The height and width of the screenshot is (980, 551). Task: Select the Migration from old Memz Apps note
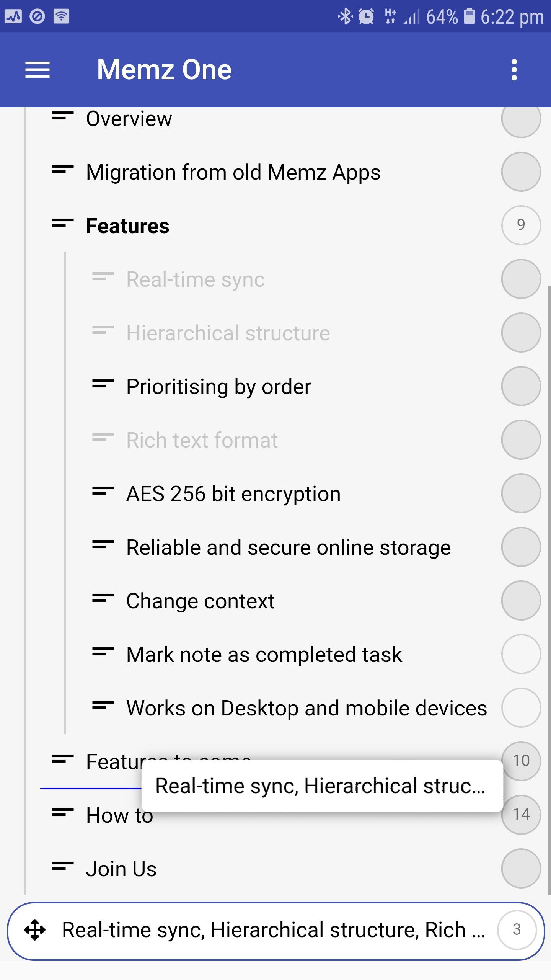click(233, 172)
